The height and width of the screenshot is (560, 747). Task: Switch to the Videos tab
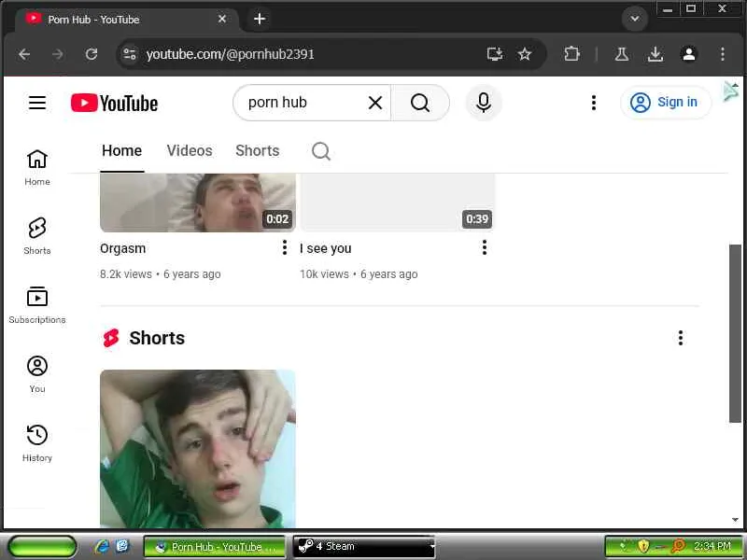(190, 151)
